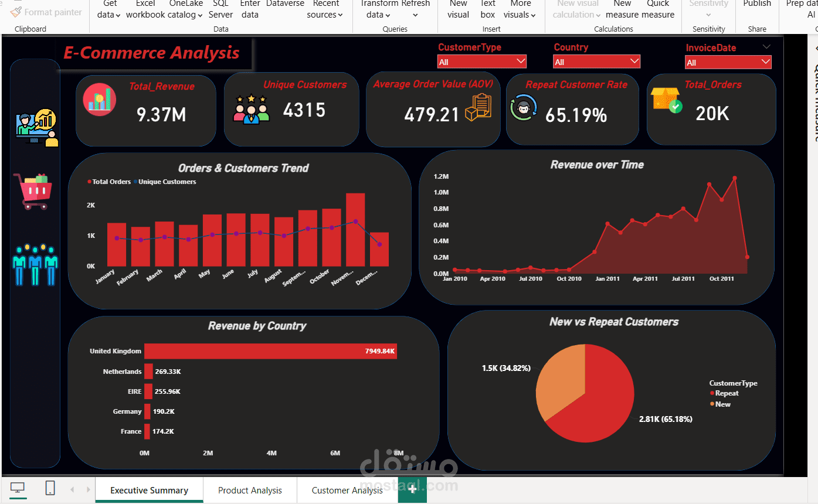
Task: Open the Transform data dropdown
Action: (379, 9)
